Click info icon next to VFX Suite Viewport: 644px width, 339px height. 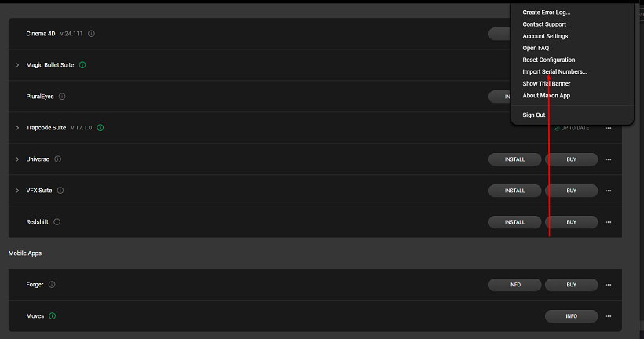(x=60, y=191)
